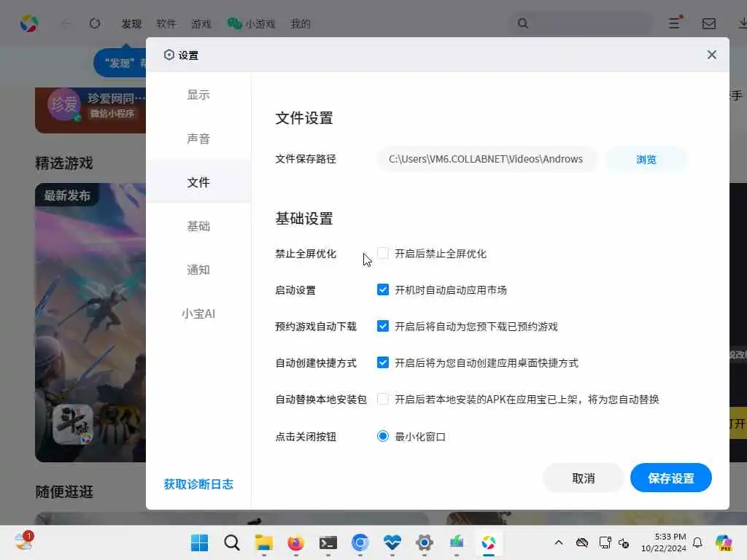747x560 pixels.
Task: Close the 设置 dialog
Action: coord(712,55)
